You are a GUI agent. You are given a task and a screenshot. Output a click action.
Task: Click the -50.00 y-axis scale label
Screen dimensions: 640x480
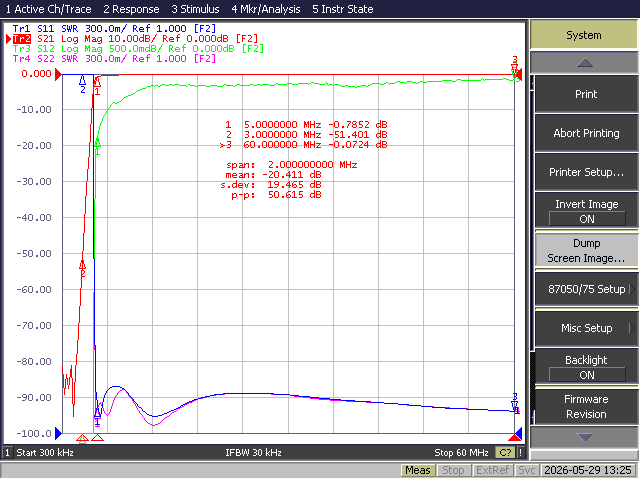pos(34,253)
